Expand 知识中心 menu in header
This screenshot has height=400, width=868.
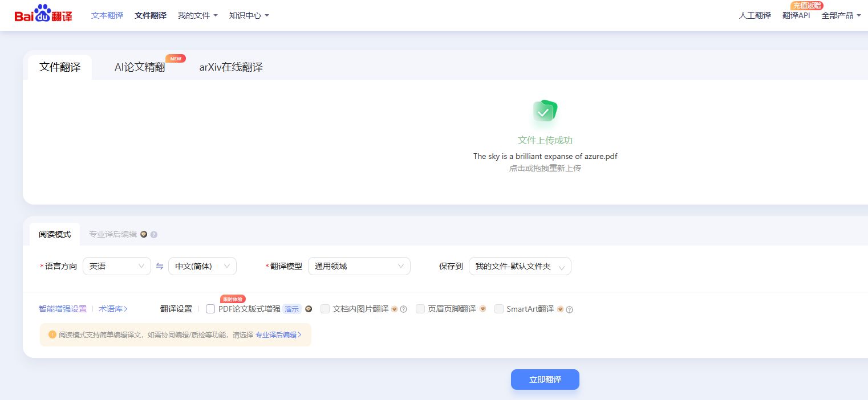click(x=249, y=15)
